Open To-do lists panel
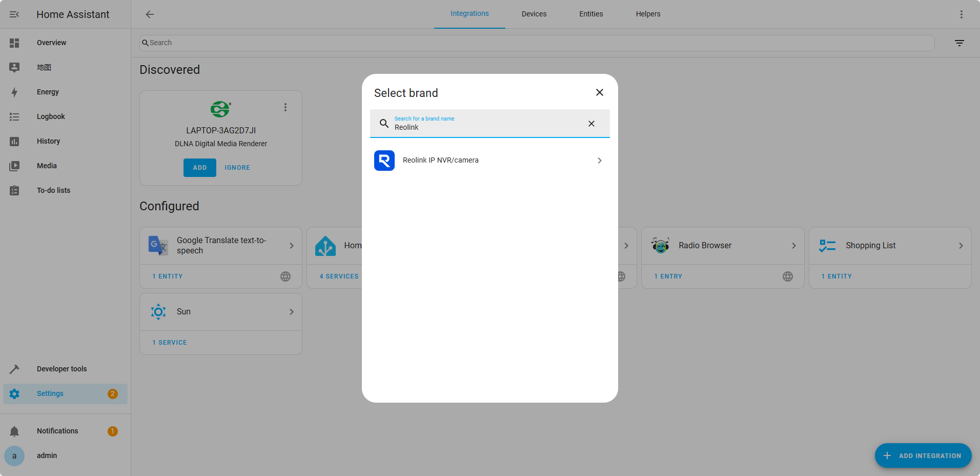The height and width of the screenshot is (476, 980). (x=65, y=190)
